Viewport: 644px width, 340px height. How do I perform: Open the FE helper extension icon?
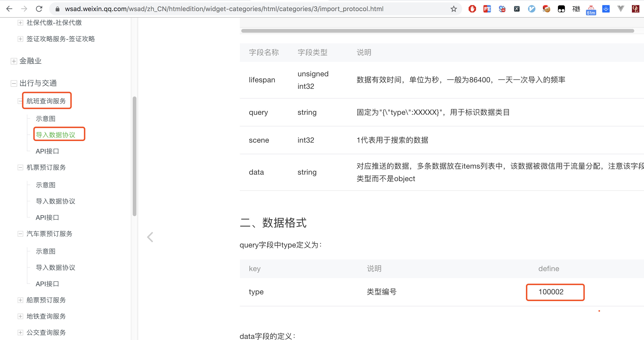tap(487, 9)
